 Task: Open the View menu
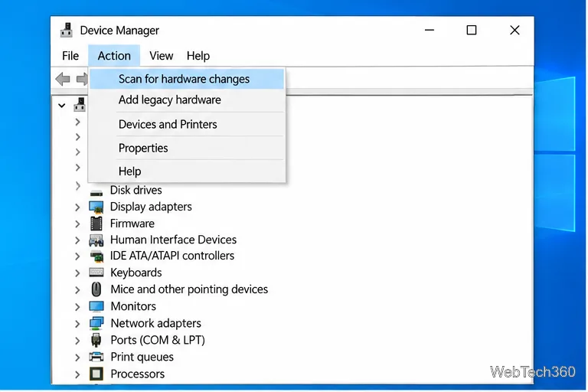pyautogui.click(x=162, y=56)
